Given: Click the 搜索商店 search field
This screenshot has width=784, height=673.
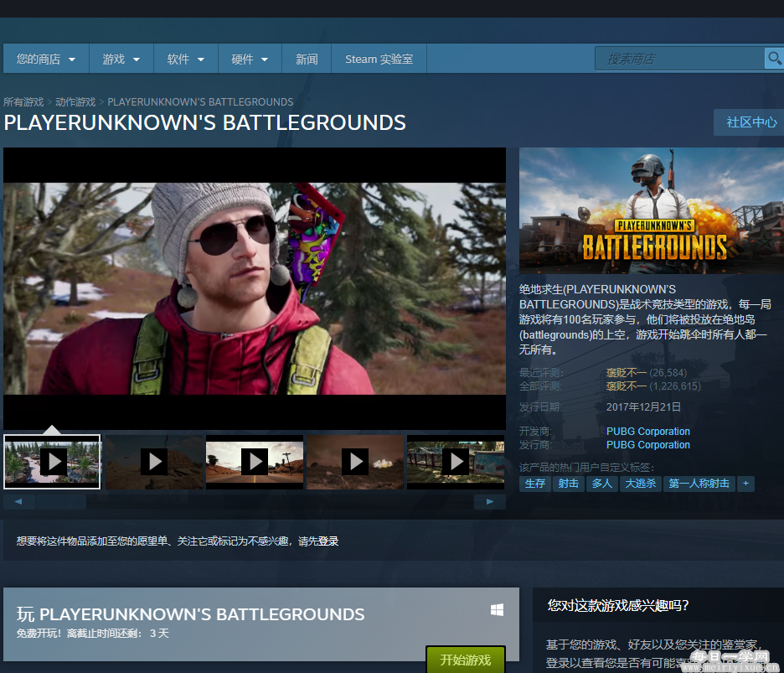Looking at the screenshot, I should pyautogui.click(x=680, y=59).
